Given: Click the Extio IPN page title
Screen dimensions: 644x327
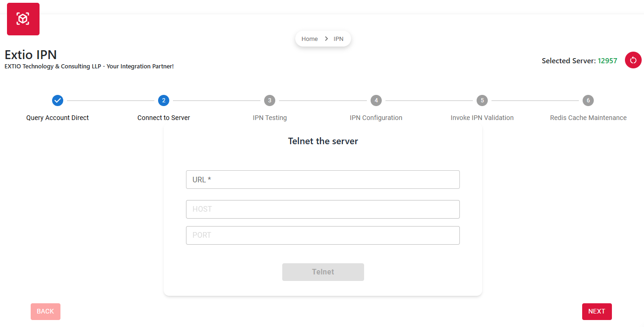Looking at the screenshot, I should 31,54.
